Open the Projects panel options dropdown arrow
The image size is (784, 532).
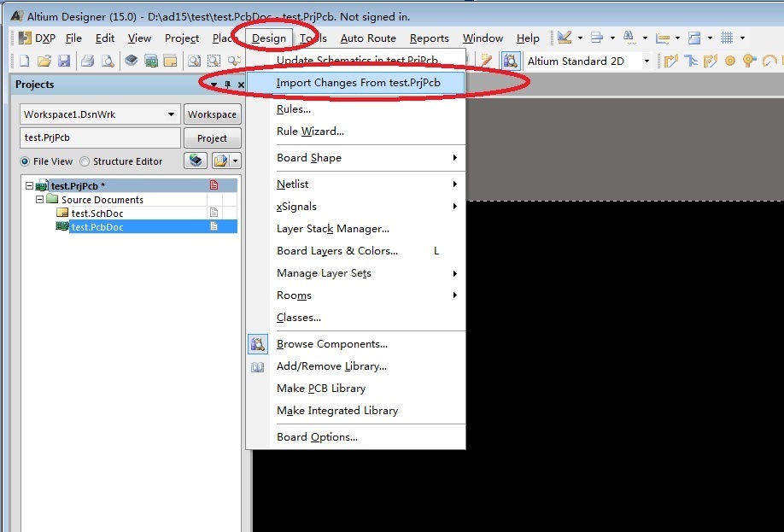214,85
